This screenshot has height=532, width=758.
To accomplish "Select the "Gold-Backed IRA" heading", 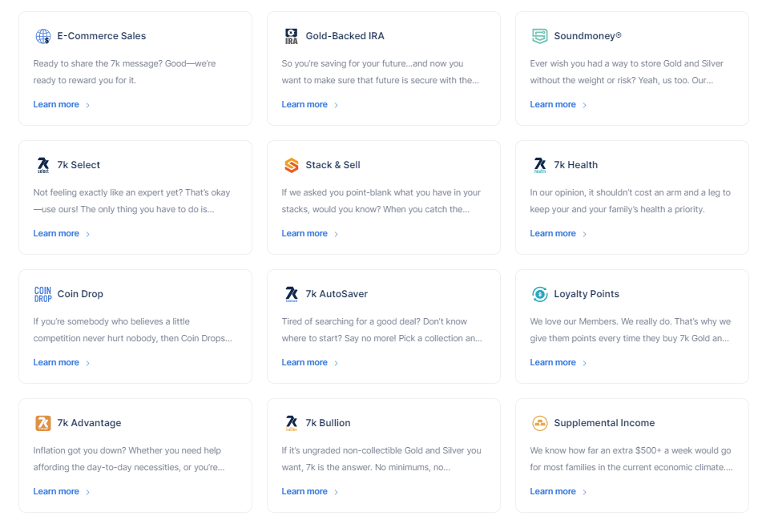I will pos(345,36).
